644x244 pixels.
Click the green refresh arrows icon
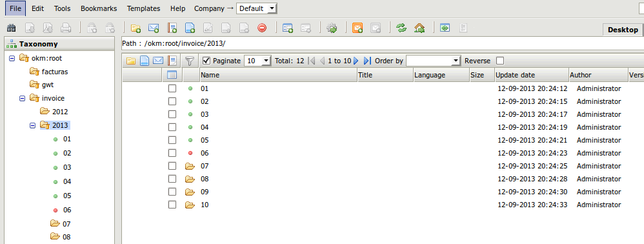401,28
